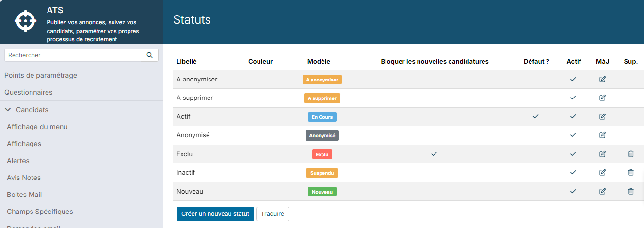Image resolution: width=644 pixels, height=228 pixels.
Task: Click the Actif column checkmark in Actif row
Action: [573, 116]
